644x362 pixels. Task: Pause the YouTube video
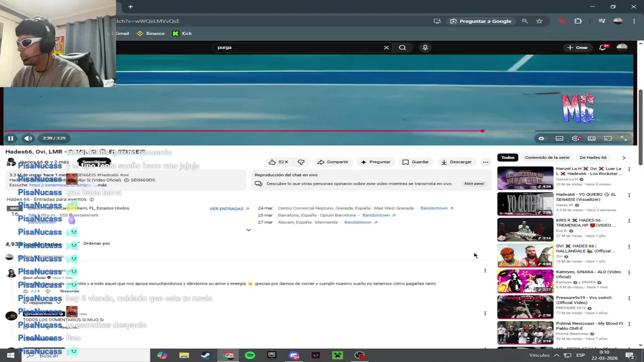point(11,138)
